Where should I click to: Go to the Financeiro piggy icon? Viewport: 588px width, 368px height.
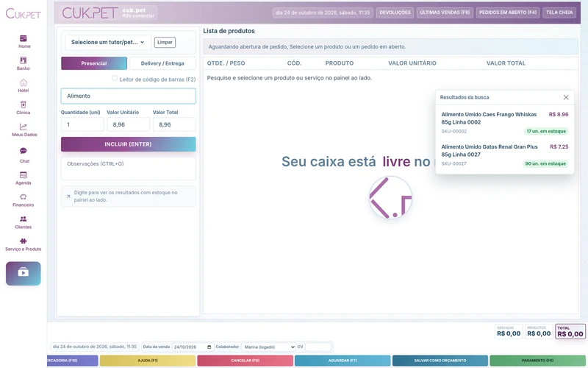tap(24, 197)
